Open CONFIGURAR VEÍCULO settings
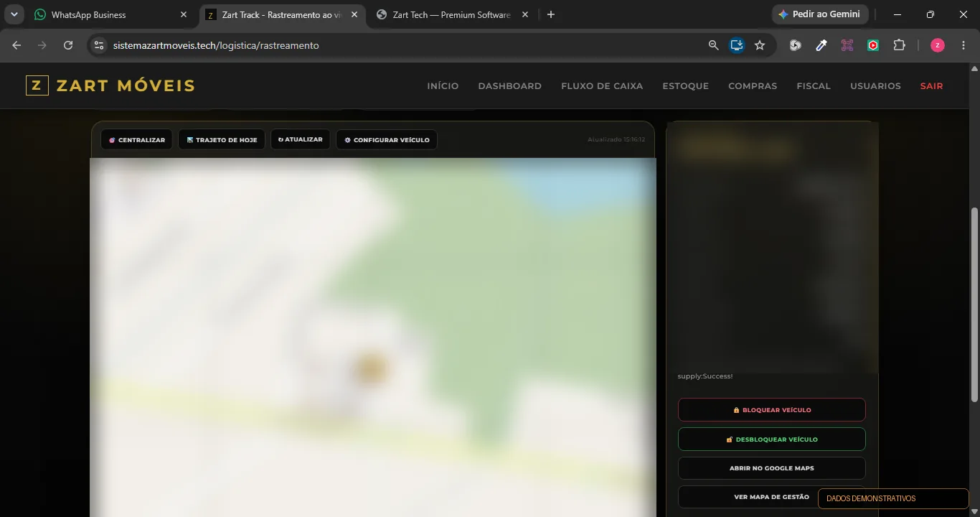The width and height of the screenshot is (980, 517). click(387, 140)
